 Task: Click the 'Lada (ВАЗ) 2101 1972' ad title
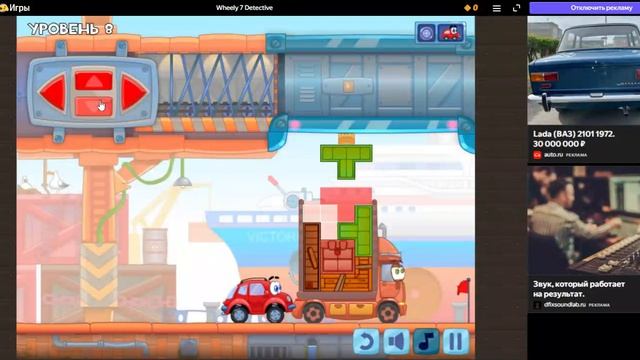573,133
